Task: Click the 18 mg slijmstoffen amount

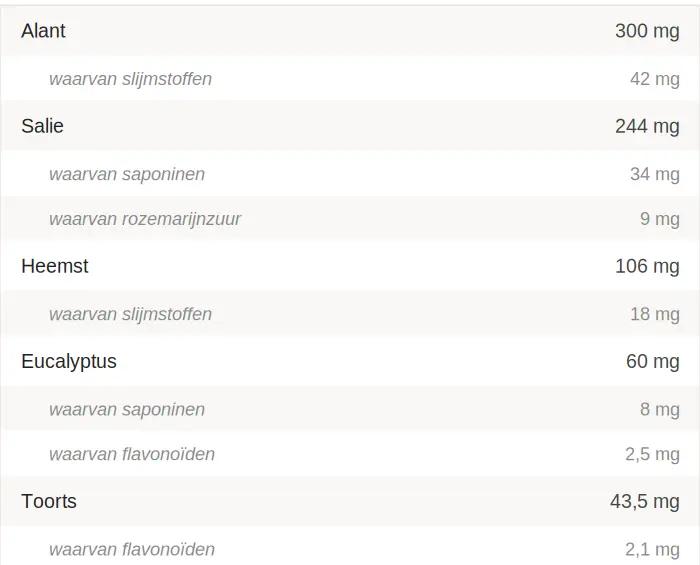Action: point(654,314)
